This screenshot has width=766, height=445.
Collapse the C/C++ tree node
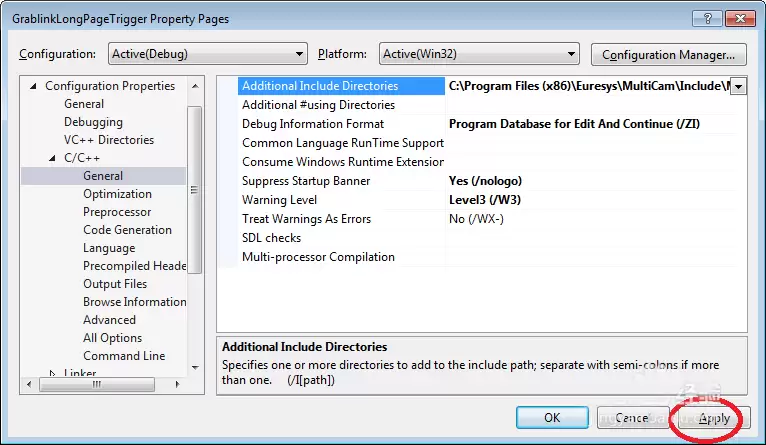(53, 159)
